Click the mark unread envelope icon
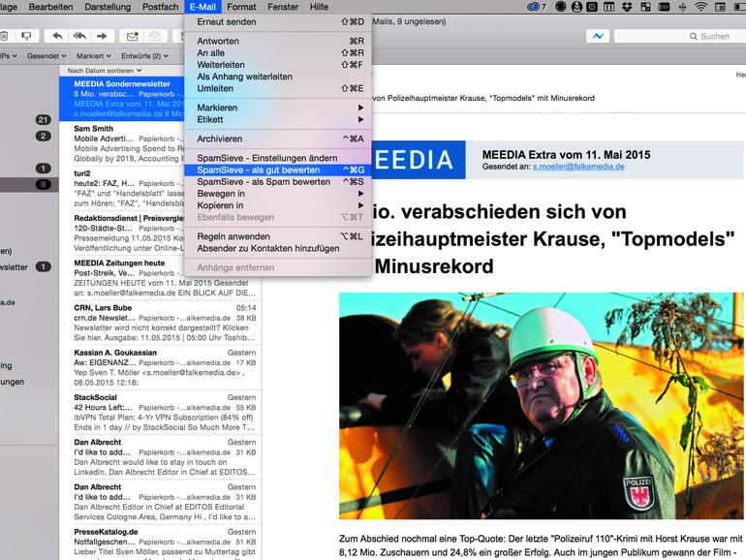 132,36
